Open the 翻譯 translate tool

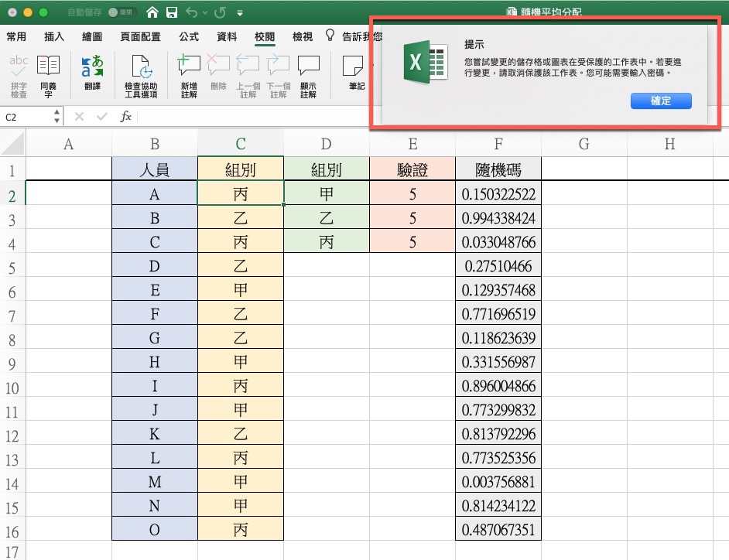[92, 67]
